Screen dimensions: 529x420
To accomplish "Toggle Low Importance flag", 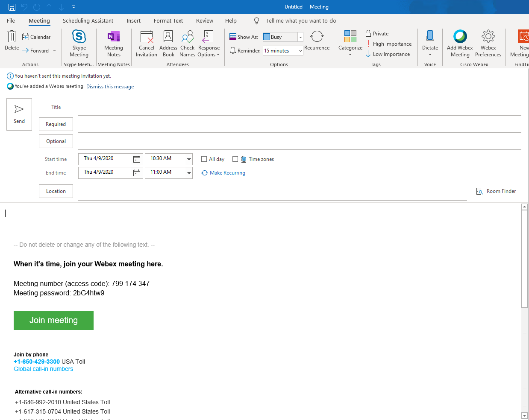I will point(388,54).
